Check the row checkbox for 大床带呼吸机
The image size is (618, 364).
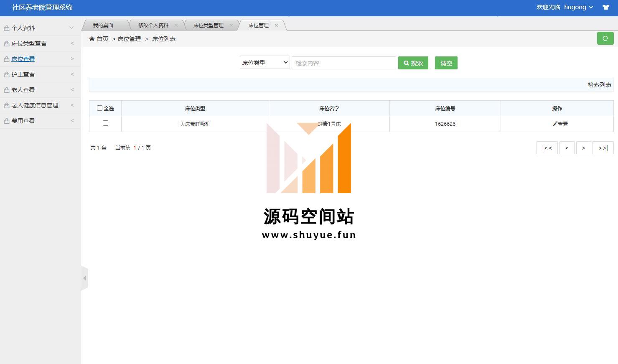tap(105, 123)
